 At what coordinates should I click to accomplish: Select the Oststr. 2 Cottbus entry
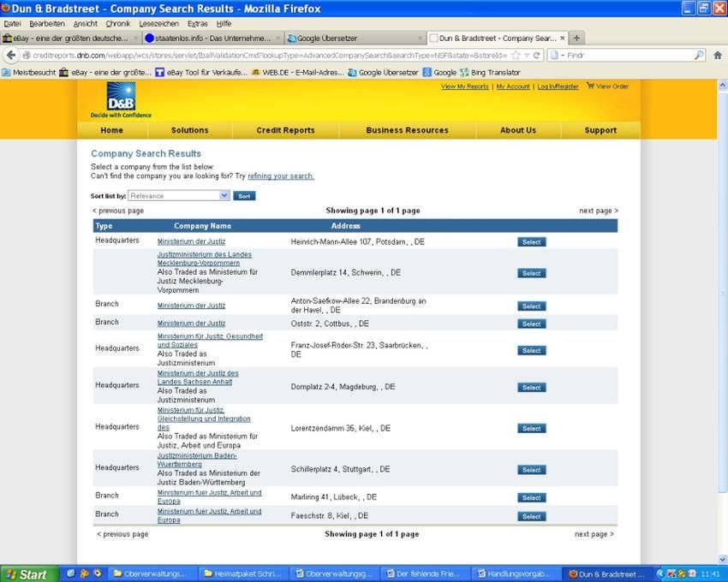point(532,324)
